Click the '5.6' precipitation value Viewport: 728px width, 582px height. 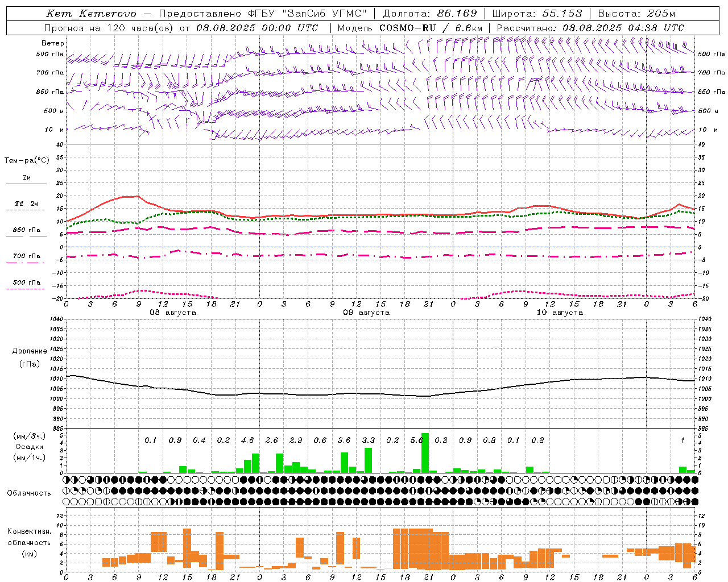(x=416, y=440)
